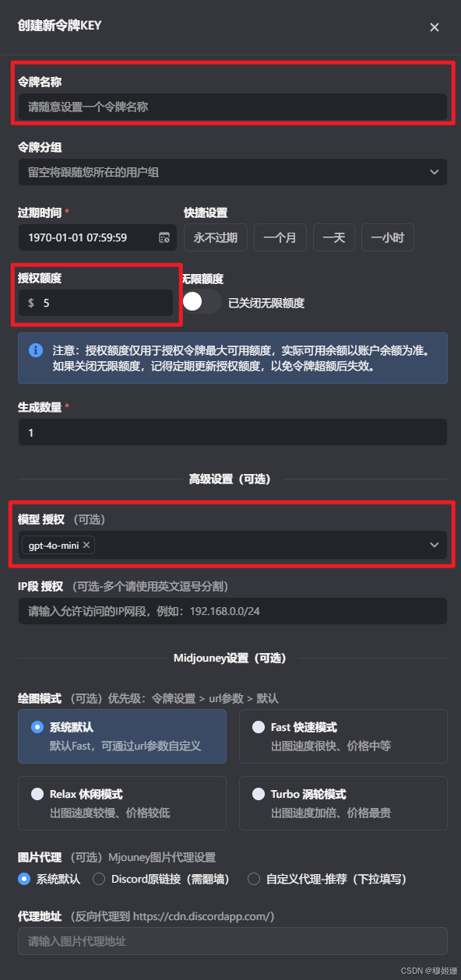Open the 模型授权 dropdown arrow
The image size is (461, 980).
point(435,545)
